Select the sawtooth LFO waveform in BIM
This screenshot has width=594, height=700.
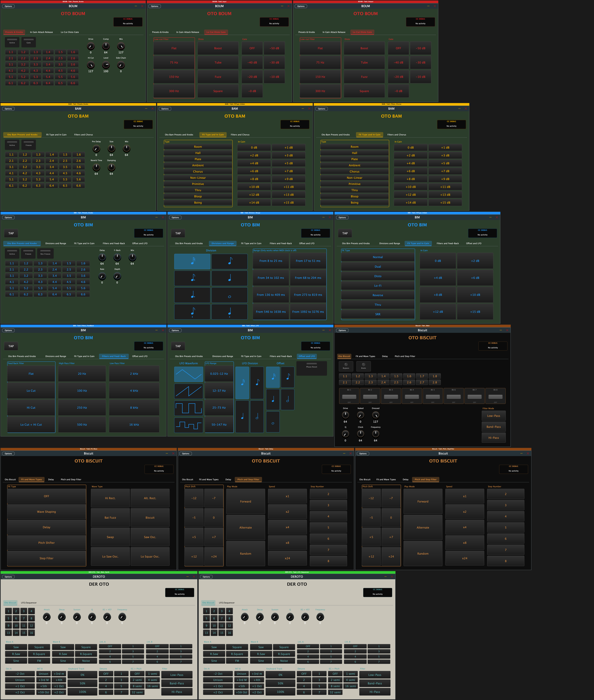point(189,391)
